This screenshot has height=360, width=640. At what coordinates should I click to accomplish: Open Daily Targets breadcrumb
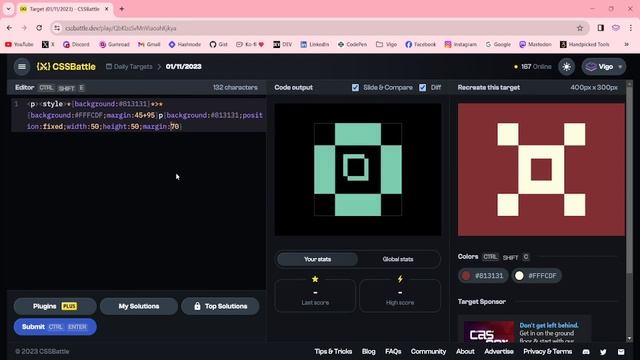(x=129, y=67)
